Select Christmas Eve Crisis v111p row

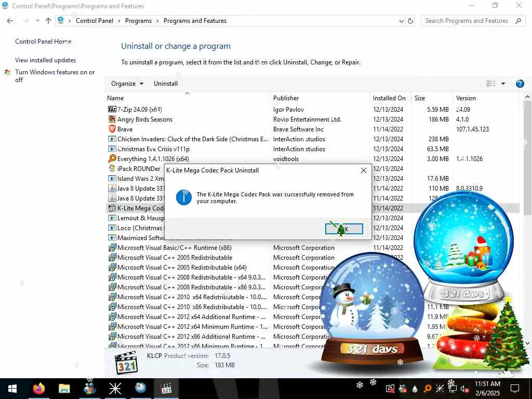313,149
